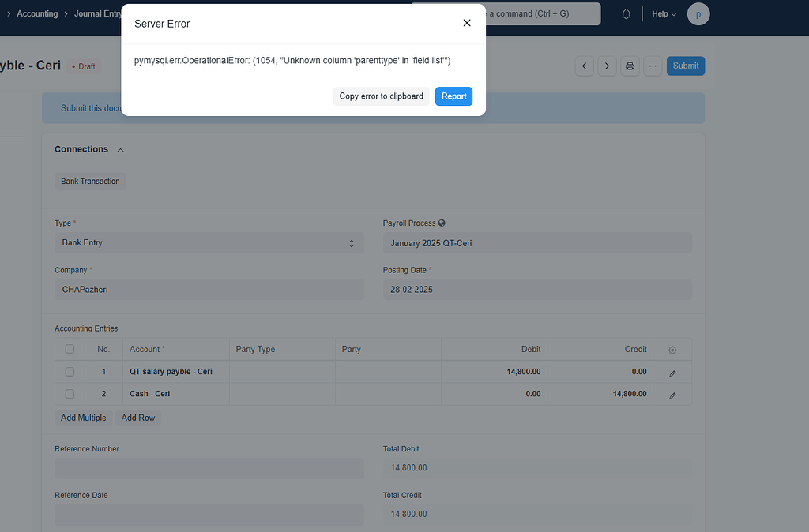Click Party cell of Cash - Ceri row
The height and width of the screenshot is (532, 809).
(388, 394)
